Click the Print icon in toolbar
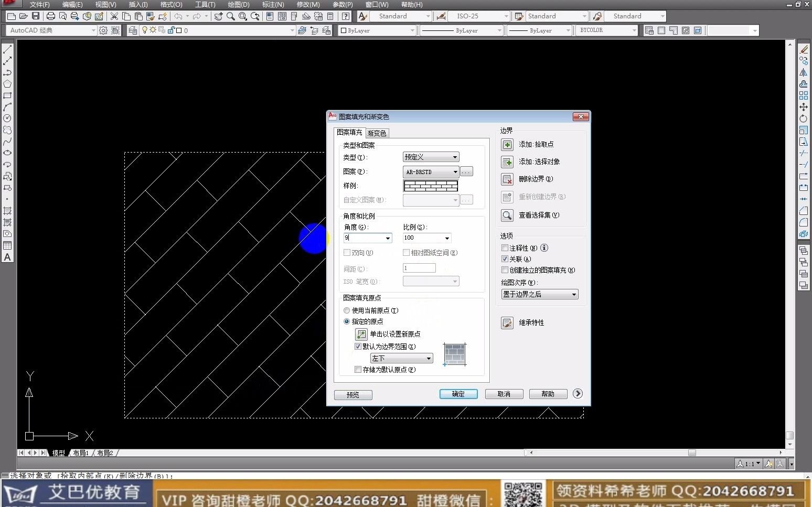Screen dimensions: 812x507 pos(50,16)
